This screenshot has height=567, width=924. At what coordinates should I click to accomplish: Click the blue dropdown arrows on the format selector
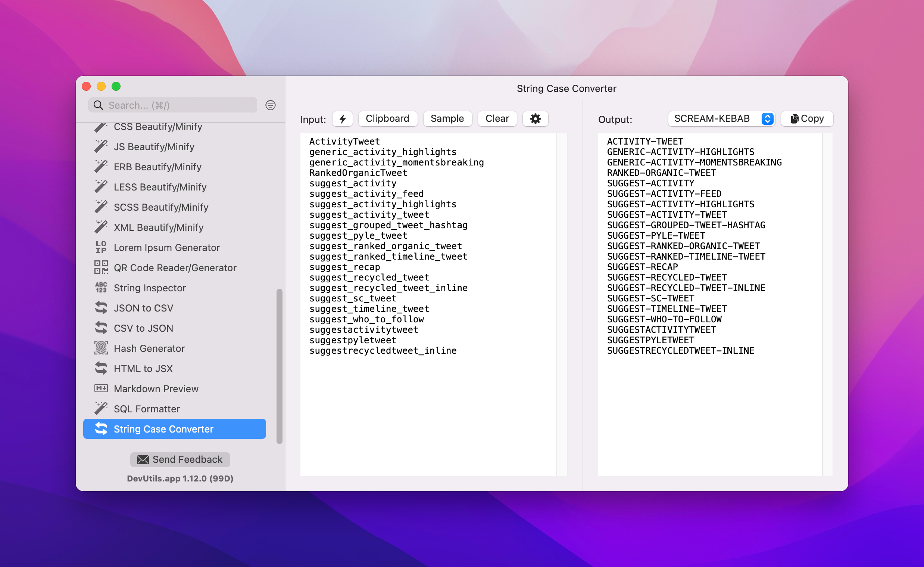tap(767, 118)
